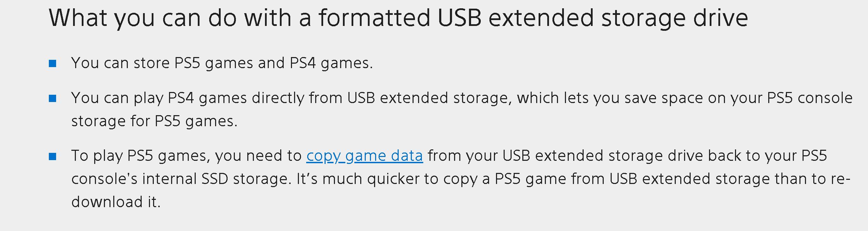The image size is (868, 231).
Task: Click the word "directly" in the second bullet
Action: (x=278, y=99)
